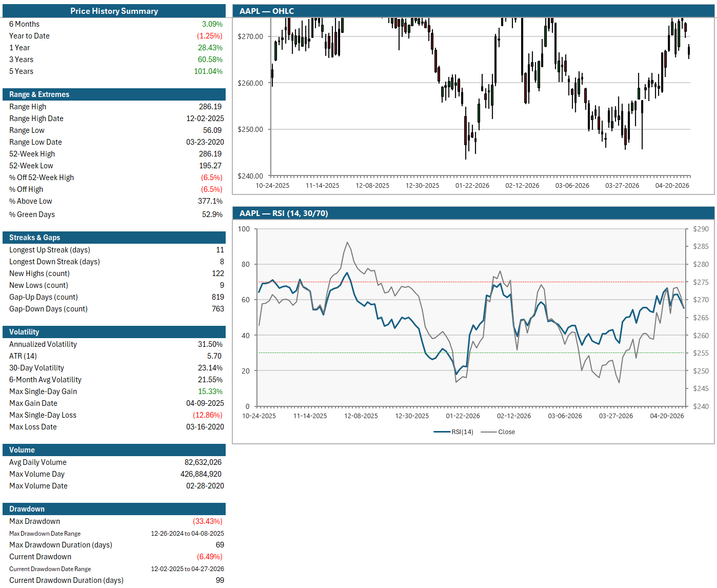This screenshot has width=717, height=588.
Task: Click the 3 Years return 60.58%
Action: (x=210, y=60)
